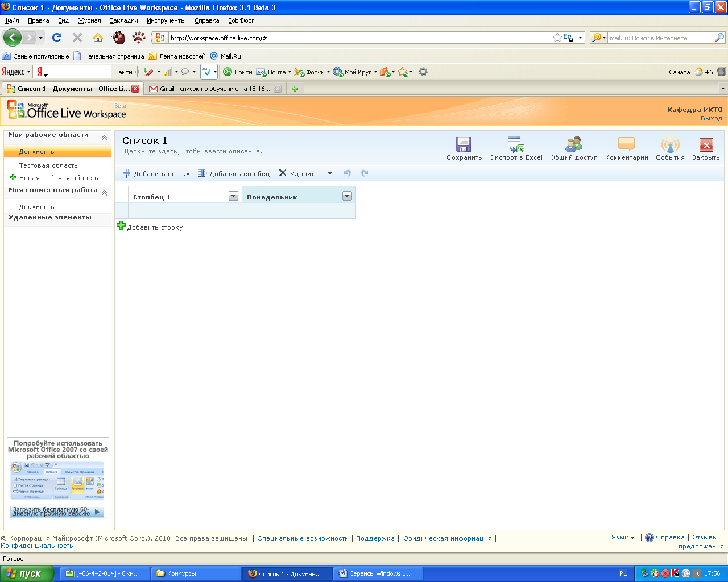Click the Добавить строку toolbar item
This screenshot has width=728, height=582.
coord(156,174)
